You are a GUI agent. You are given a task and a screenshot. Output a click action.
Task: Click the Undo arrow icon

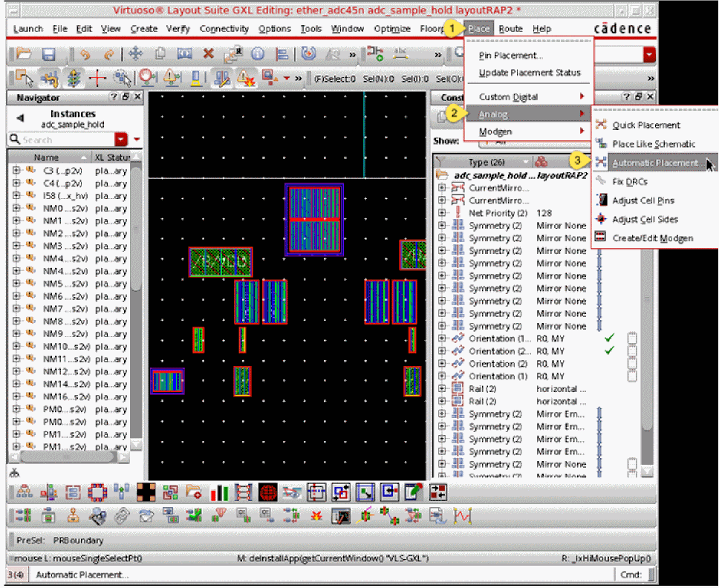(x=85, y=54)
